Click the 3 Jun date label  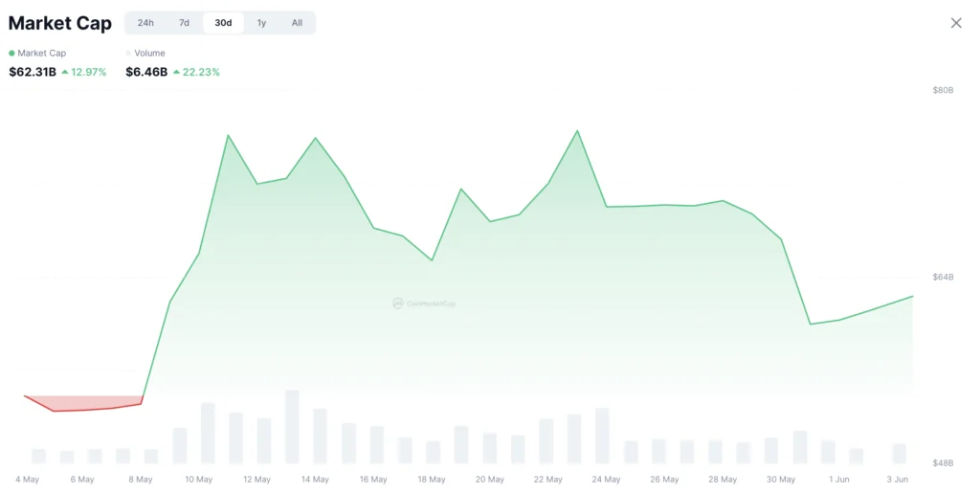[x=898, y=480]
